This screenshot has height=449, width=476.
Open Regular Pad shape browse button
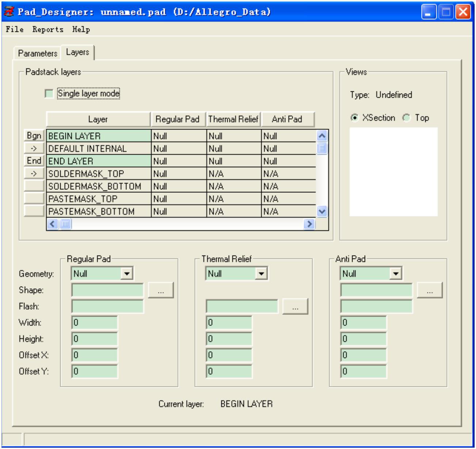click(x=161, y=290)
